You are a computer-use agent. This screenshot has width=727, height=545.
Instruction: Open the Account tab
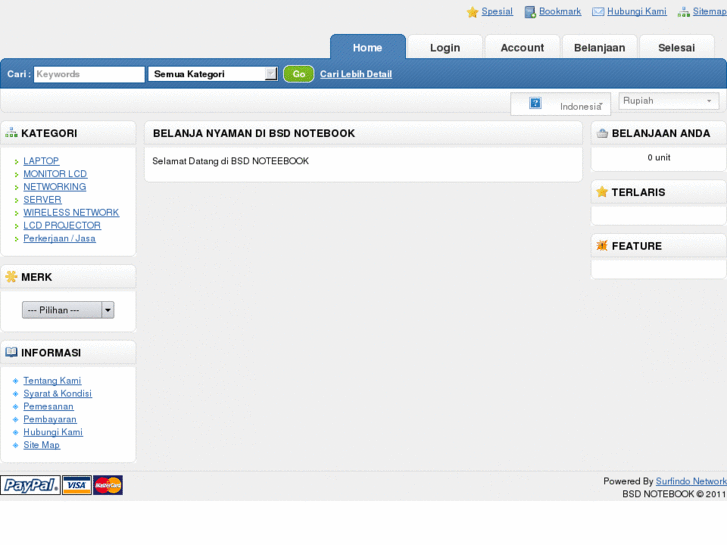523,47
